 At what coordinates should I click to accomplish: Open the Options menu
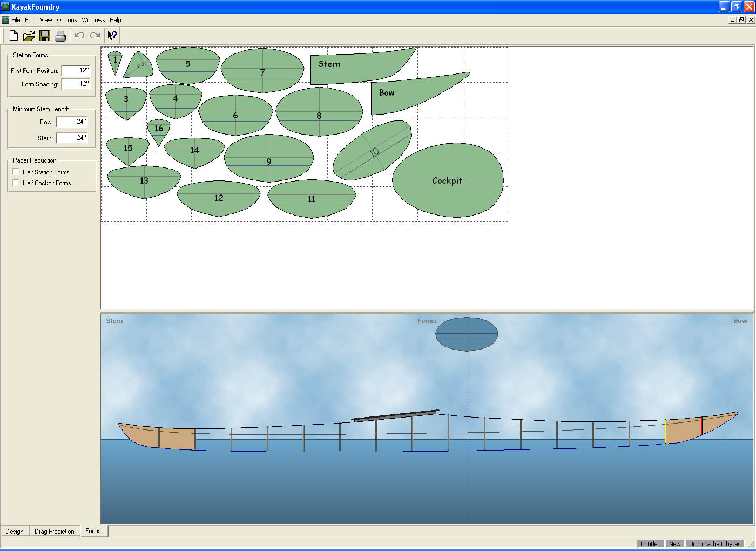coord(67,20)
